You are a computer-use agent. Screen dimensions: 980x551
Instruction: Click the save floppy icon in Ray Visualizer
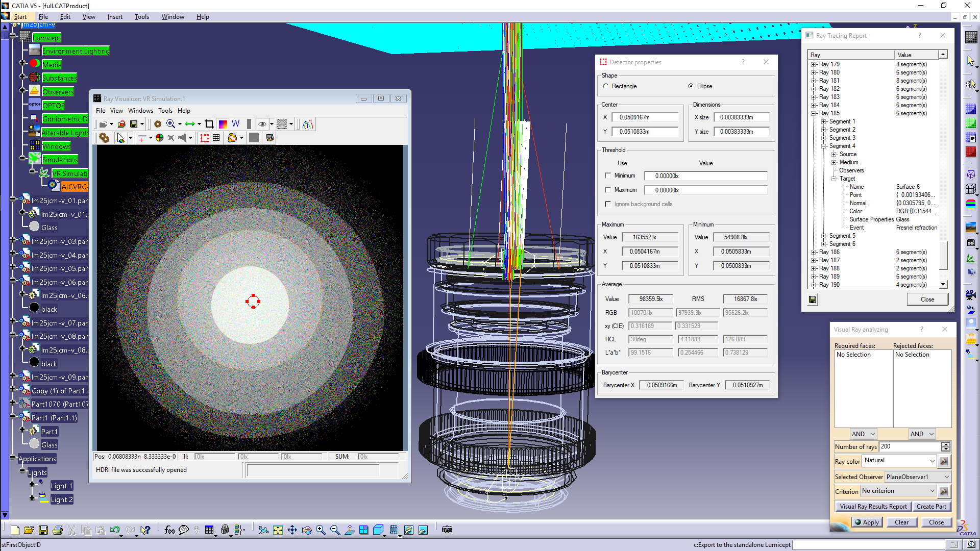(134, 124)
